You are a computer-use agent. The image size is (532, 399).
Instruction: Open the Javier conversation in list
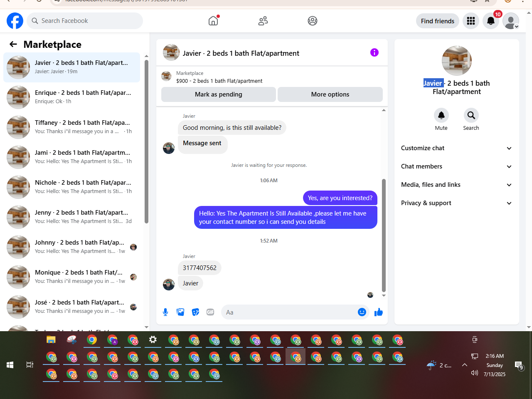click(71, 67)
